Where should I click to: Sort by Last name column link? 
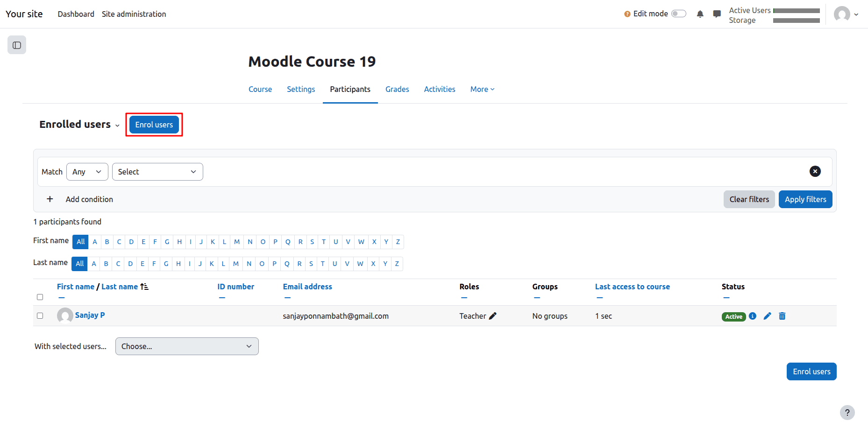coord(120,287)
